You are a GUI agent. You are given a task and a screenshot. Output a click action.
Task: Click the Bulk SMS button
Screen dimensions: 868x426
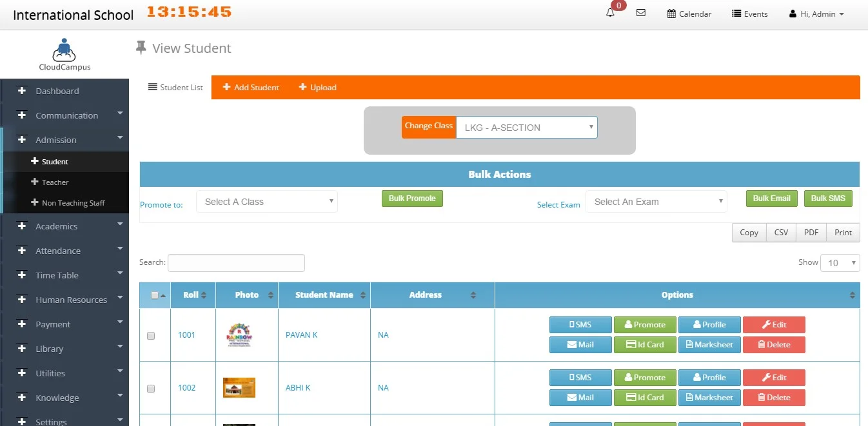coord(828,198)
